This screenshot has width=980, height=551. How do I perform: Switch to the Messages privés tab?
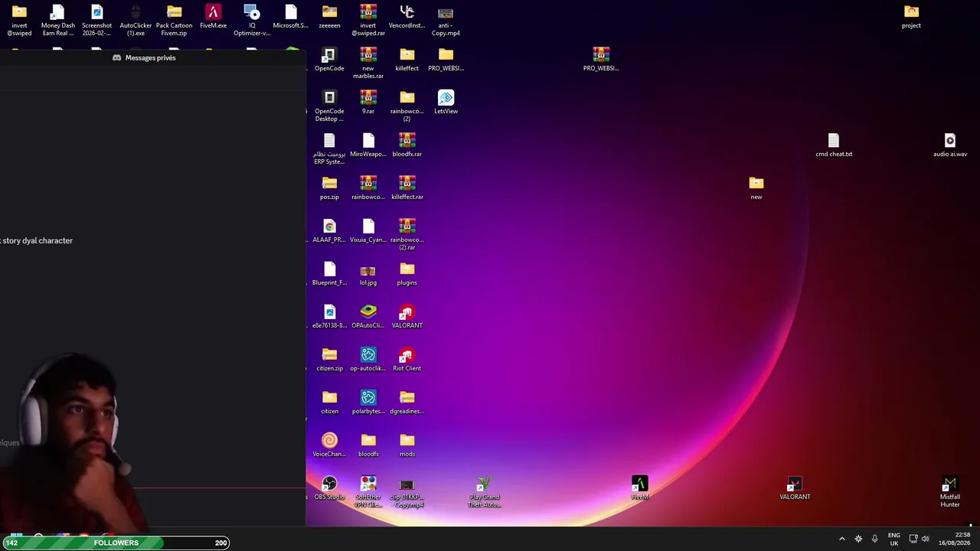coord(144,57)
